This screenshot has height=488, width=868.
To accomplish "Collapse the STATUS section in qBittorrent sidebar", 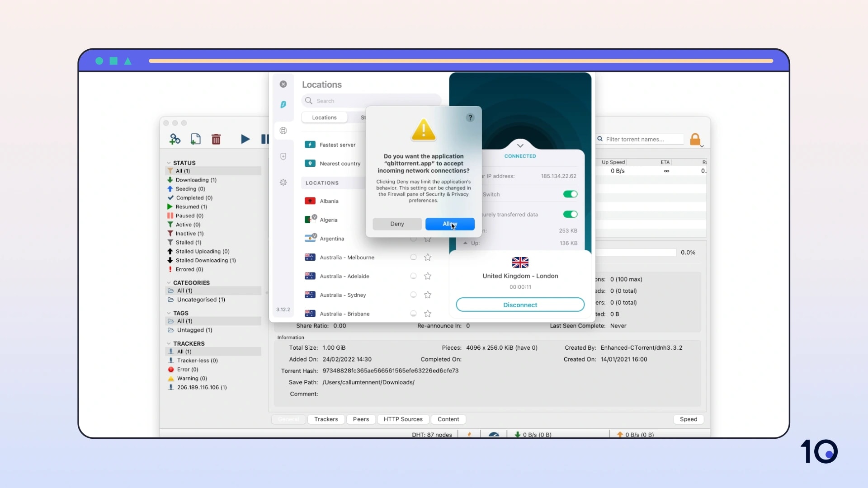I will [x=169, y=163].
